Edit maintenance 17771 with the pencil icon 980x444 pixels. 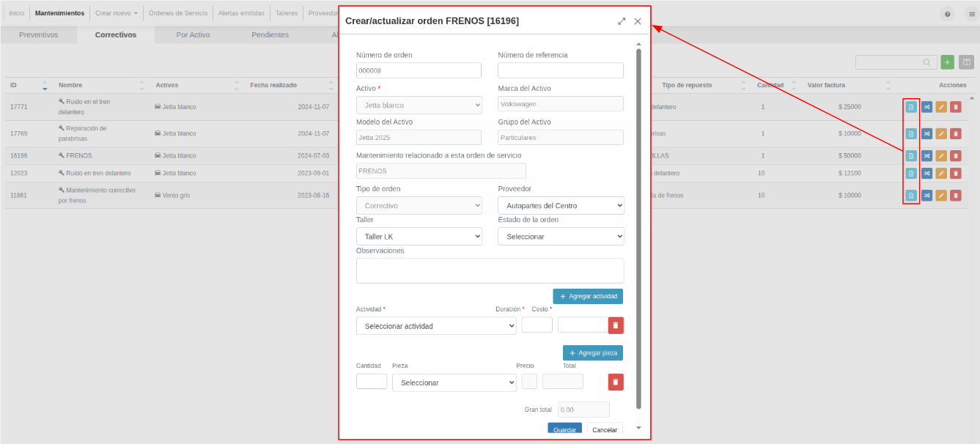[941, 107]
